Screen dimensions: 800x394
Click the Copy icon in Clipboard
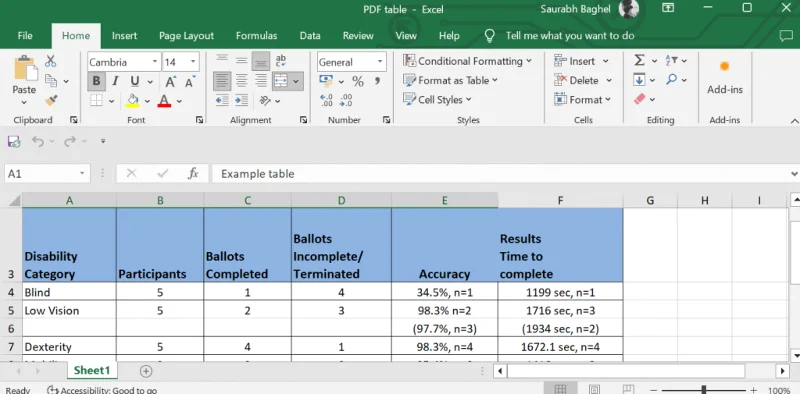(x=51, y=81)
